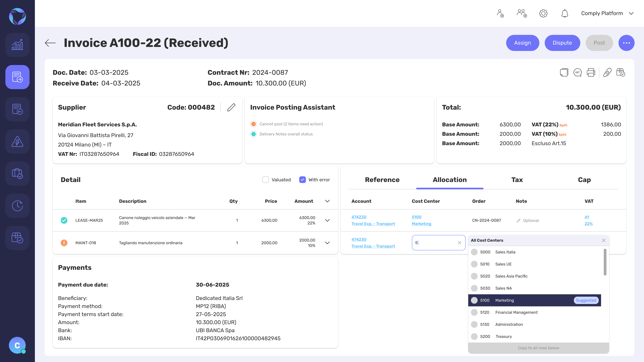Viewport: 644px width, 362px height.
Task: Click the Assign button
Action: coord(522,43)
